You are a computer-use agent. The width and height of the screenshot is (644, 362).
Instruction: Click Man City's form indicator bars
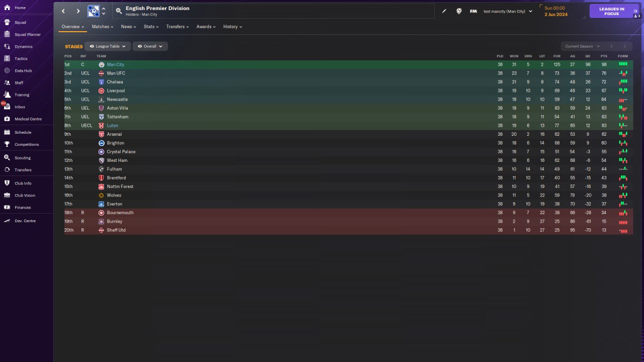pos(623,64)
